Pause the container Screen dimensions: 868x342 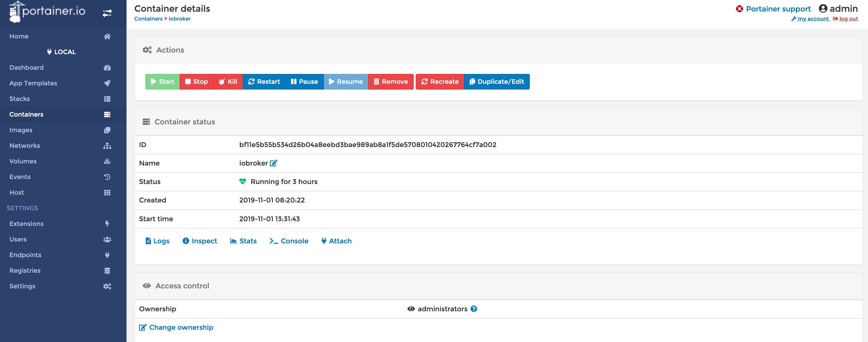304,81
